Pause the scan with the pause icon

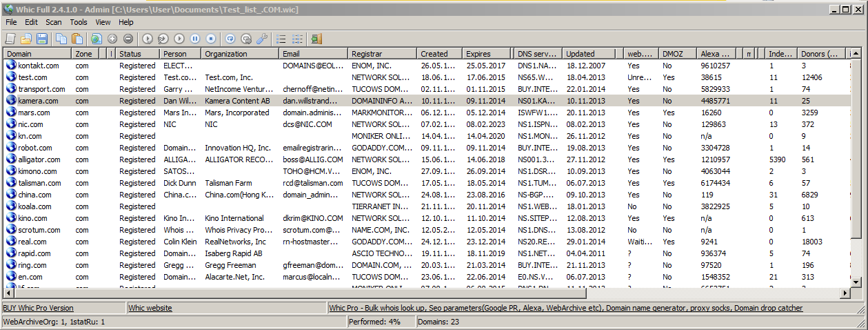[195, 39]
